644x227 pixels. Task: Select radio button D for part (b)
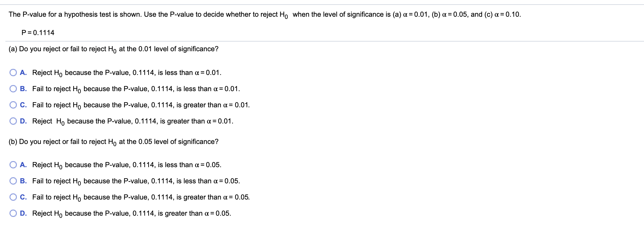[x=13, y=213]
